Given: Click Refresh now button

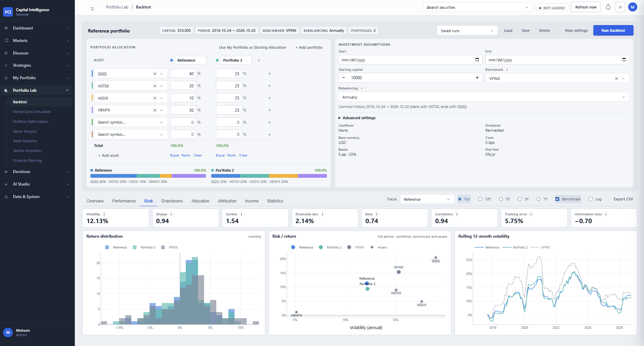Looking at the screenshot, I should point(586,7).
